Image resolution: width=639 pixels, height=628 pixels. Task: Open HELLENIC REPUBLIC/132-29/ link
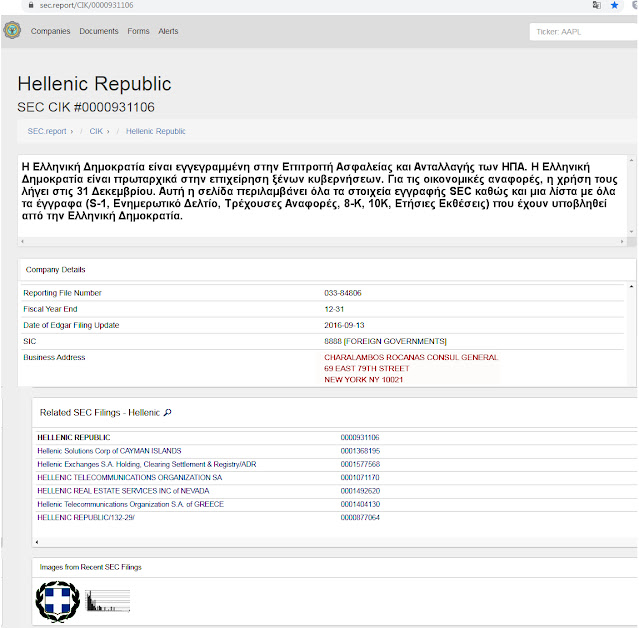[86, 517]
